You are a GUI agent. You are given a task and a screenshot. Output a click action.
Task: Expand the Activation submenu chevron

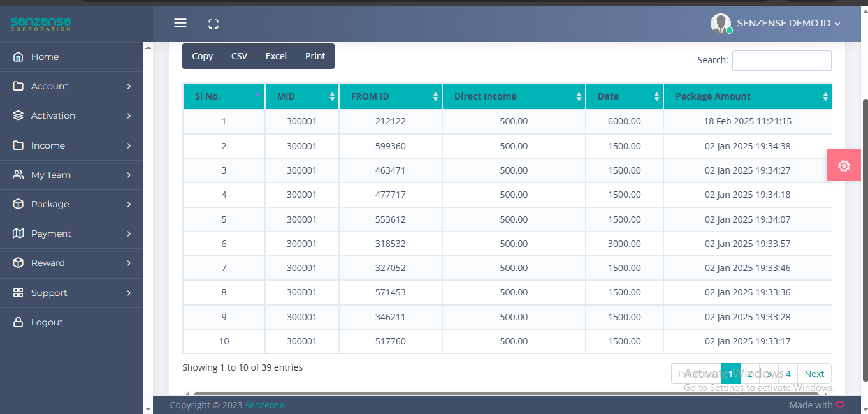129,115
